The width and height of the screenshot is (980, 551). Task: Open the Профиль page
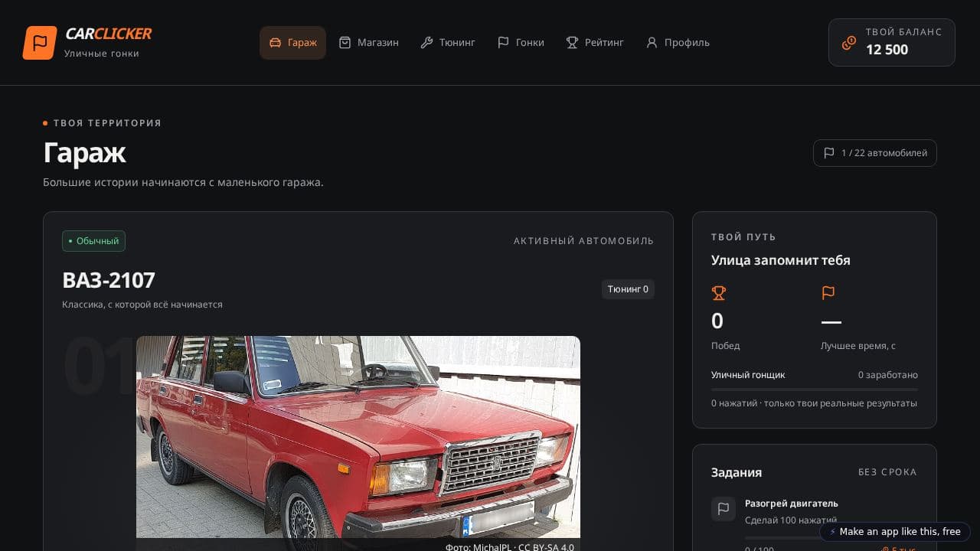[x=678, y=43]
